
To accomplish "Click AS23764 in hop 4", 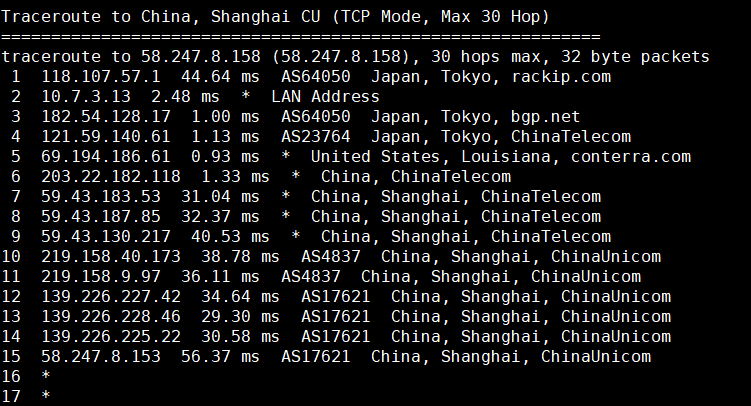I will pos(315,137).
